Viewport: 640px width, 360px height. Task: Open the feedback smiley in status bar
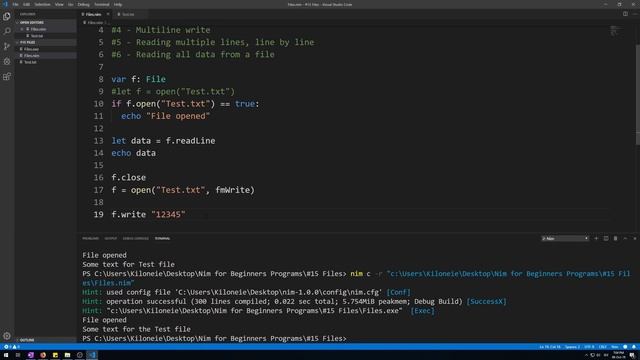pyautogui.click(x=625, y=347)
